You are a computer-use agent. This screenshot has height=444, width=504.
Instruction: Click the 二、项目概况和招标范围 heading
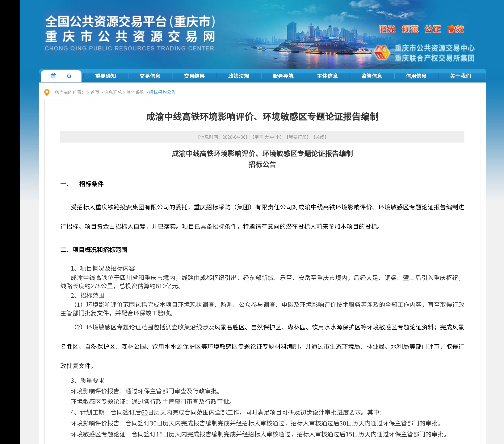[94, 250]
